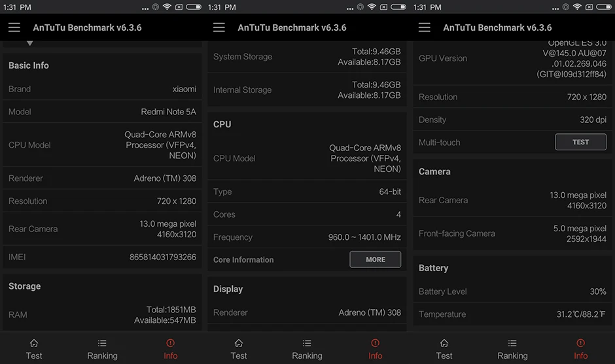Screen dimensions: 615x364
Task: Start the Multi-touch TEST button
Action: pyautogui.click(x=580, y=142)
